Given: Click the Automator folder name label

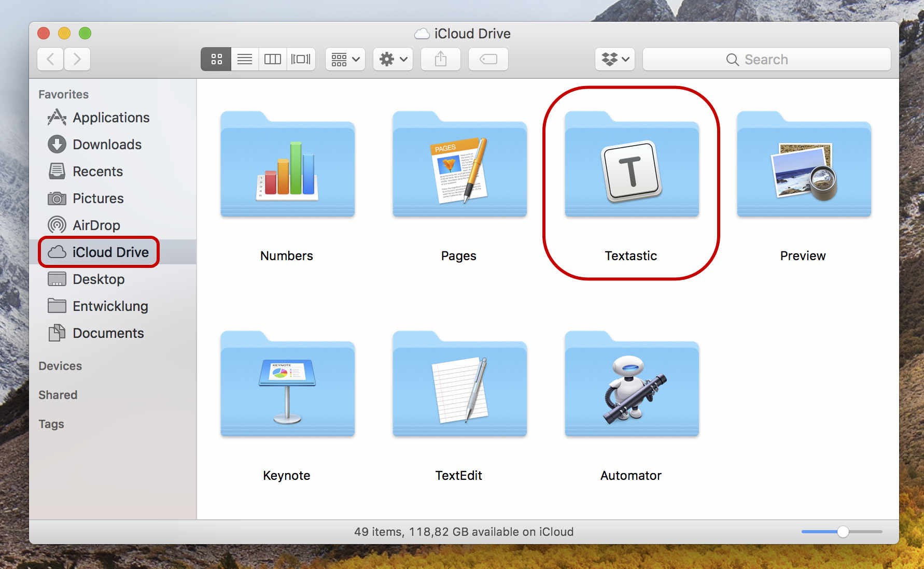Looking at the screenshot, I should coord(631,476).
